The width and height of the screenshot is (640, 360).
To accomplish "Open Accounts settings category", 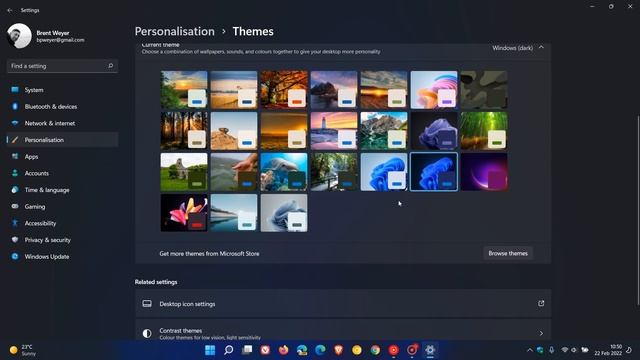I will pos(62,173).
